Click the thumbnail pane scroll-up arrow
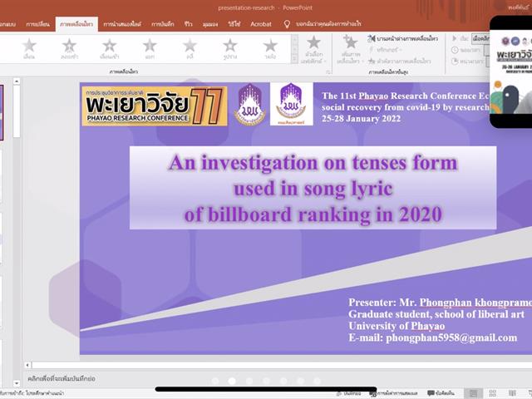The image size is (532, 399). (17, 81)
